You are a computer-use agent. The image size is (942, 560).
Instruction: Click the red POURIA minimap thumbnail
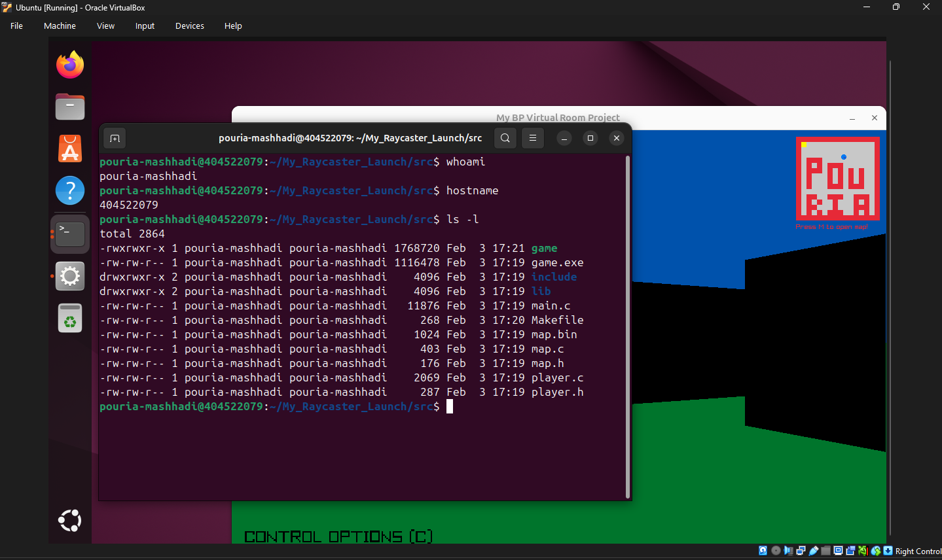(x=837, y=179)
